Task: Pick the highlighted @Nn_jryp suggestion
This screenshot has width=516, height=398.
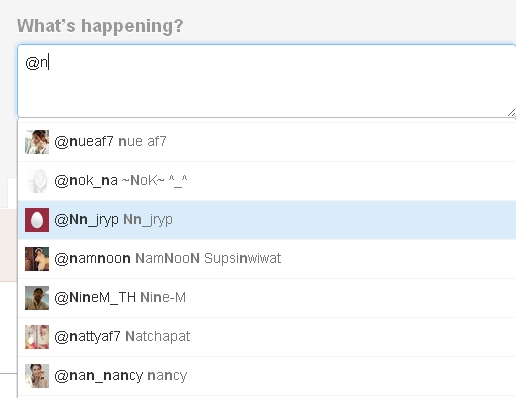Action: (x=267, y=220)
